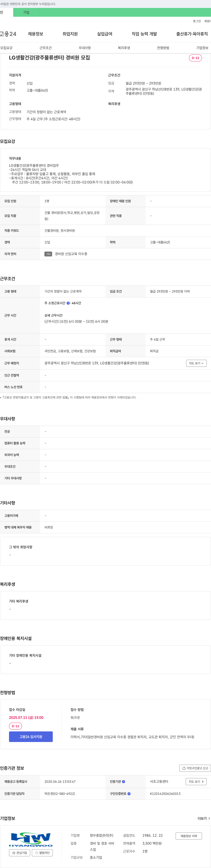The image size is (211, 868).
Task: Jump to the 근무조건 section tab
Action: tap(45, 48)
